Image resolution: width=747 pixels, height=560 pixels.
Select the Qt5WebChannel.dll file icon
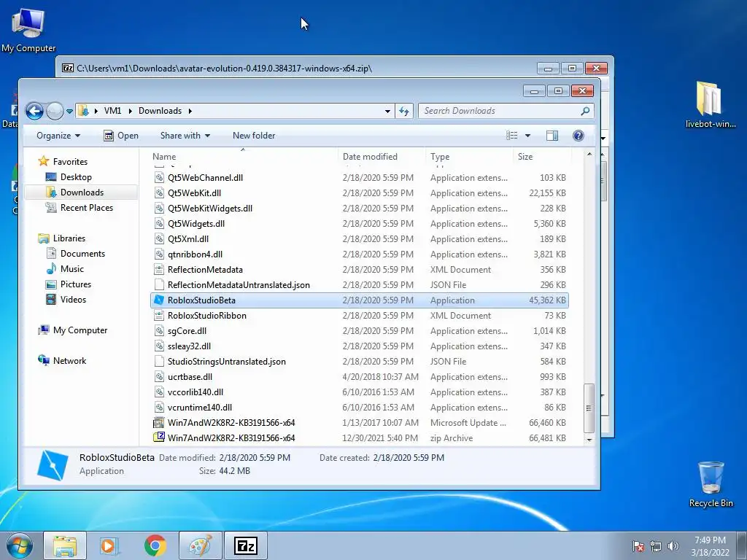point(159,178)
